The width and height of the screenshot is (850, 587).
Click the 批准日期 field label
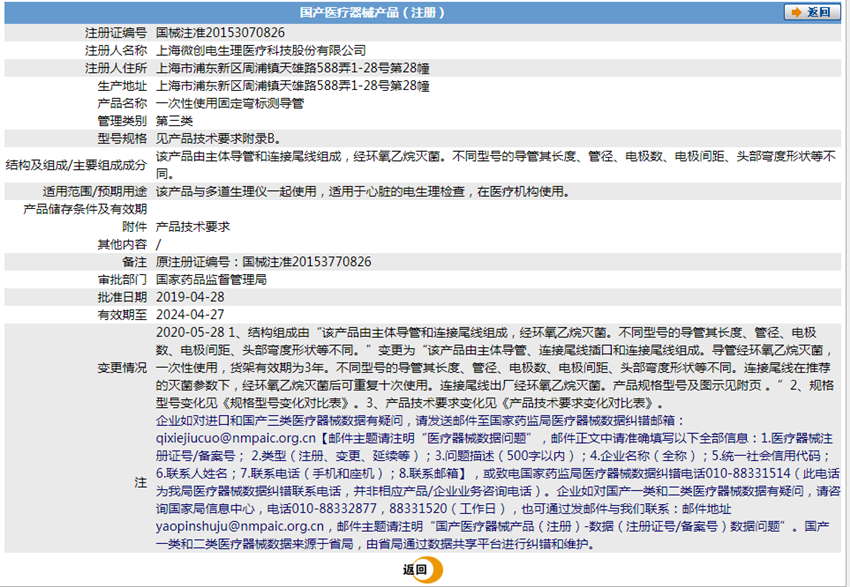click(122, 297)
